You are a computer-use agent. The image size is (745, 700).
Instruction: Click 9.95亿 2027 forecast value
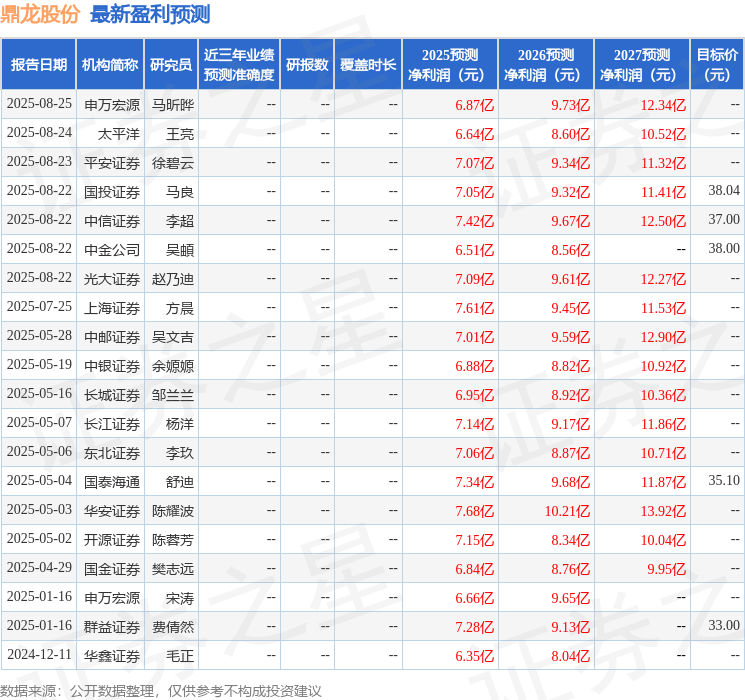[x=667, y=569]
